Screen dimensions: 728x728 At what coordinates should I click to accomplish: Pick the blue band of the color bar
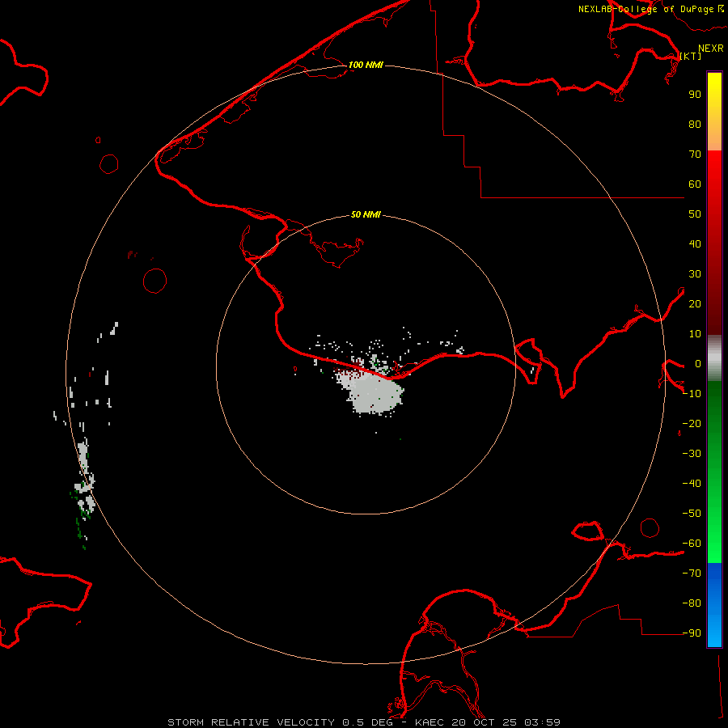coord(714,604)
